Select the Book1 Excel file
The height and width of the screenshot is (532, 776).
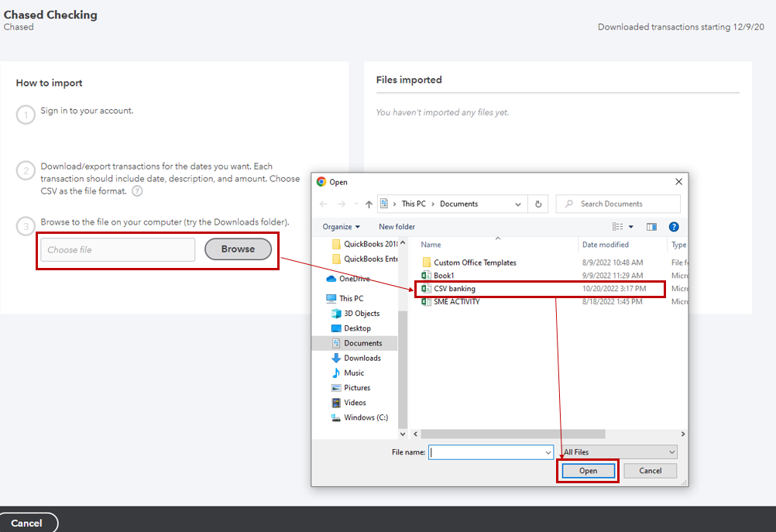pos(444,275)
